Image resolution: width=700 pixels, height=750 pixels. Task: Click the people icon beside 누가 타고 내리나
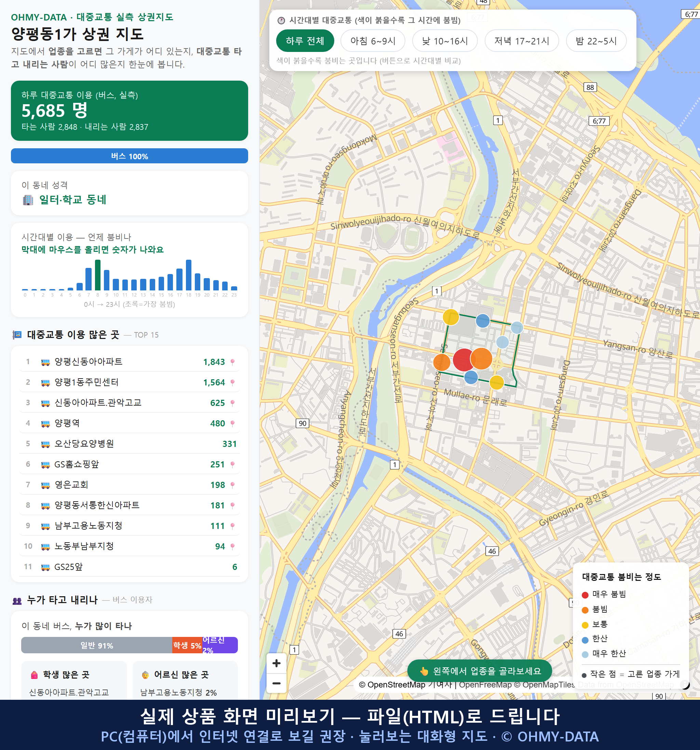coord(17,601)
